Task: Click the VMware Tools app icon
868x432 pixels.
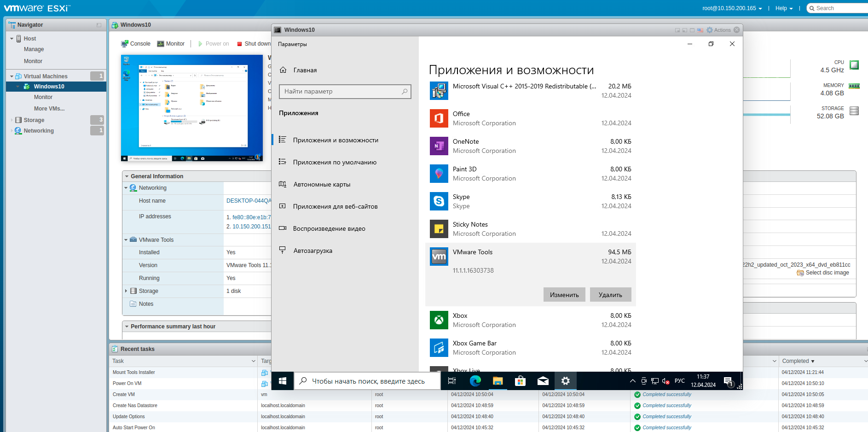Action: 439,257
